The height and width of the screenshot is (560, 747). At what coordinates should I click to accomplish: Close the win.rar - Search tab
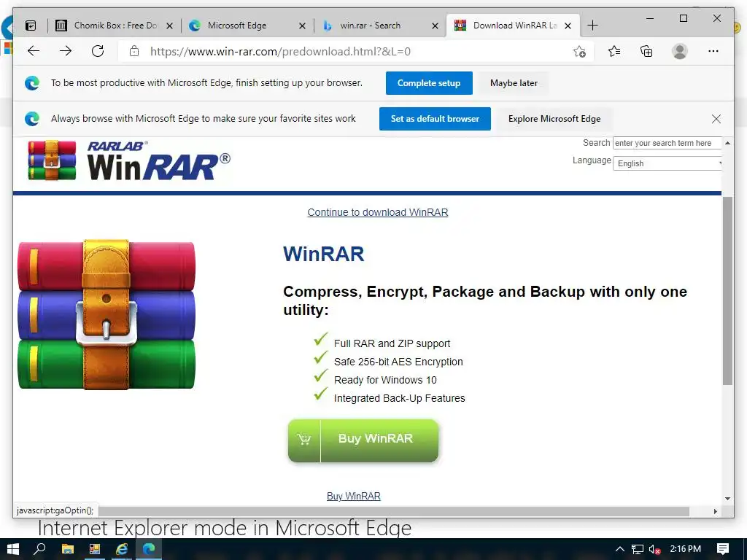tap(435, 26)
